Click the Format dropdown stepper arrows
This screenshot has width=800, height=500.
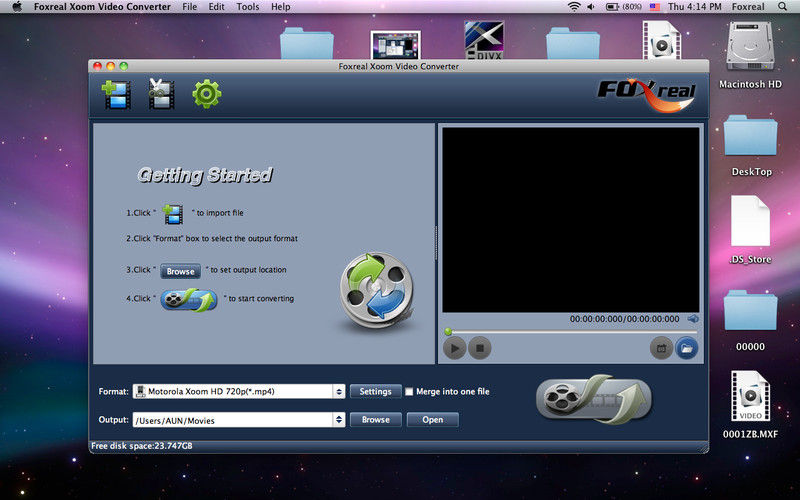pyautogui.click(x=339, y=391)
